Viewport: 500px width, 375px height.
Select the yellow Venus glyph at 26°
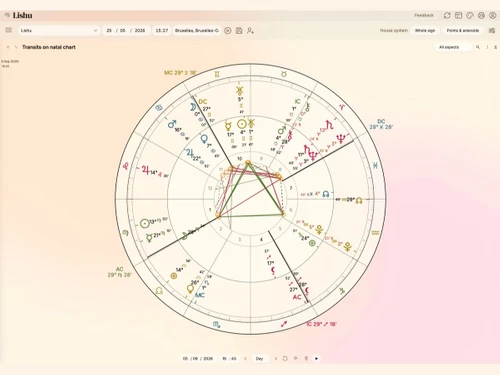click(190, 289)
